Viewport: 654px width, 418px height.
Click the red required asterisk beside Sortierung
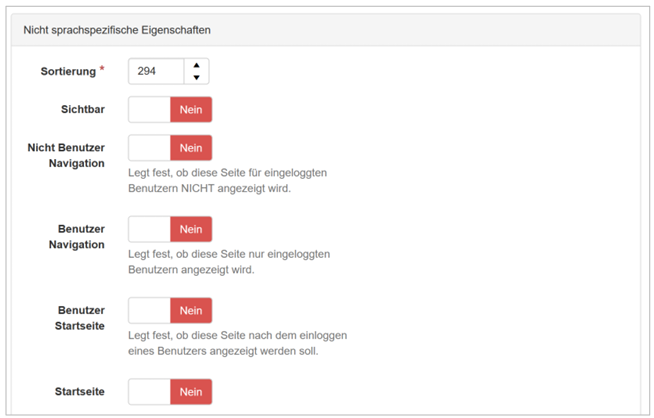pyautogui.click(x=101, y=70)
